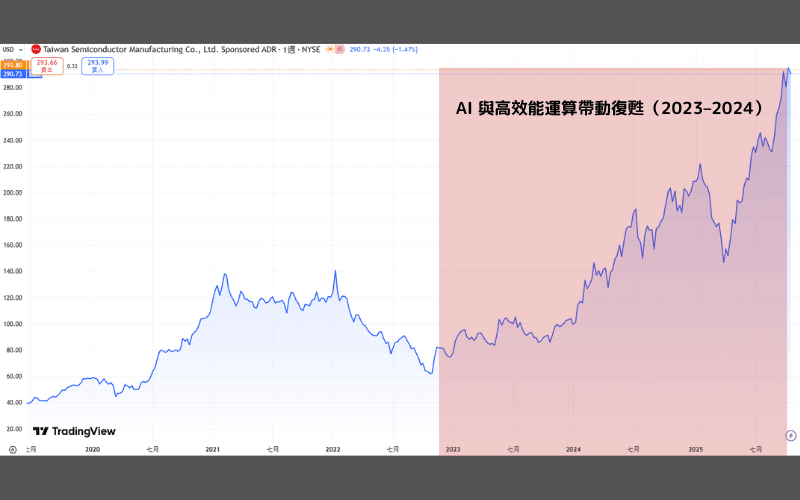Click the orange 293.80 price label

13,65
